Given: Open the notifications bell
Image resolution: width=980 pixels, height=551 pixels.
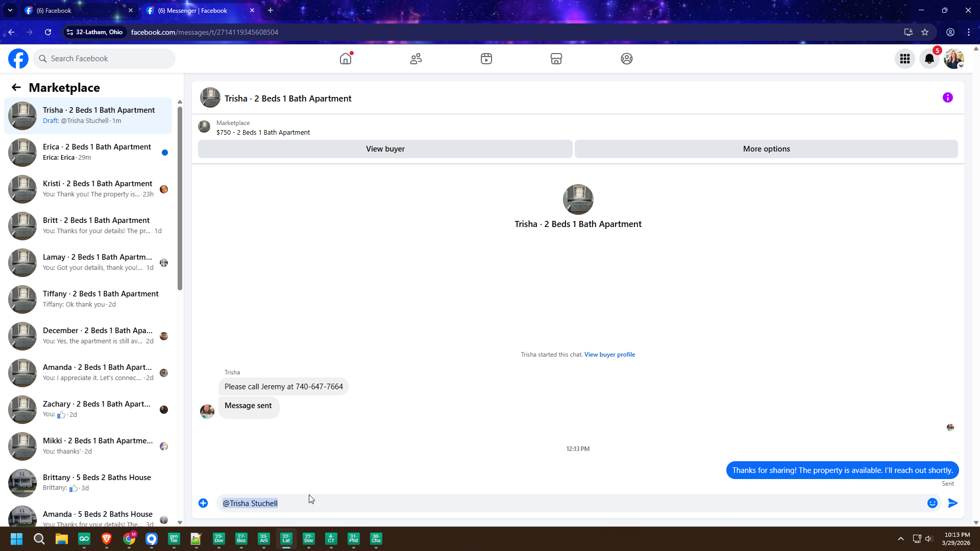Looking at the screenshot, I should pyautogui.click(x=929, y=59).
